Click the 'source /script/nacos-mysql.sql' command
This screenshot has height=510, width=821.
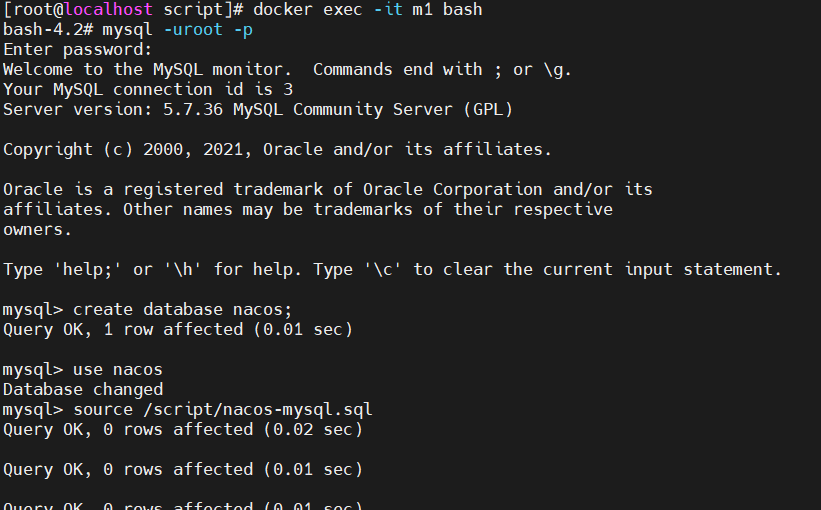[x=223, y=409]
